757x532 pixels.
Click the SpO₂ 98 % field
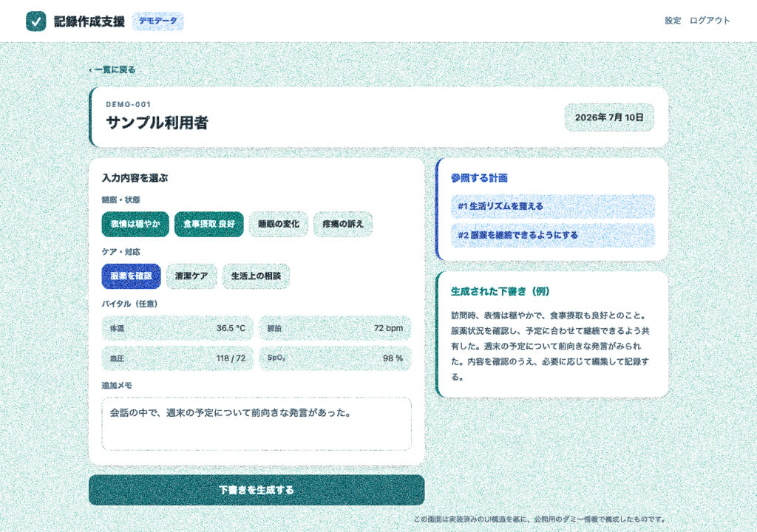[335, 358]
